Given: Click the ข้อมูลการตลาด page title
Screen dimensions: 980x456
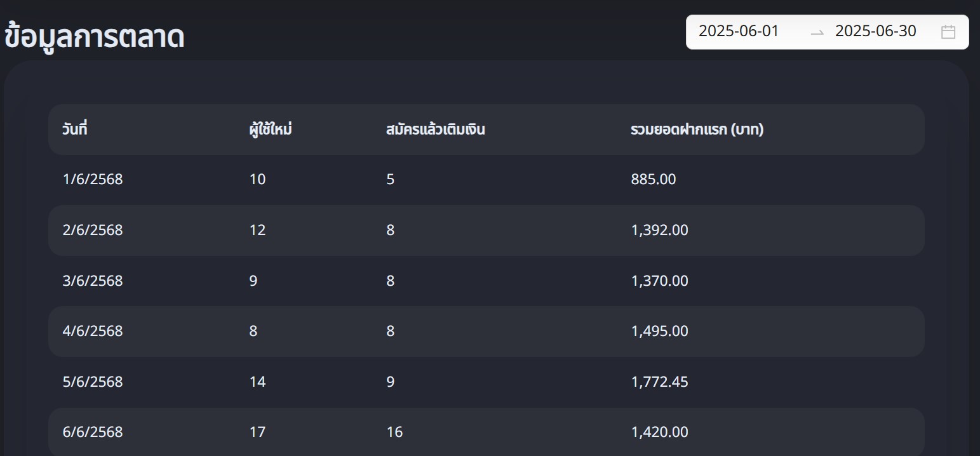Looking at the screenshot, I should (94, 37).
